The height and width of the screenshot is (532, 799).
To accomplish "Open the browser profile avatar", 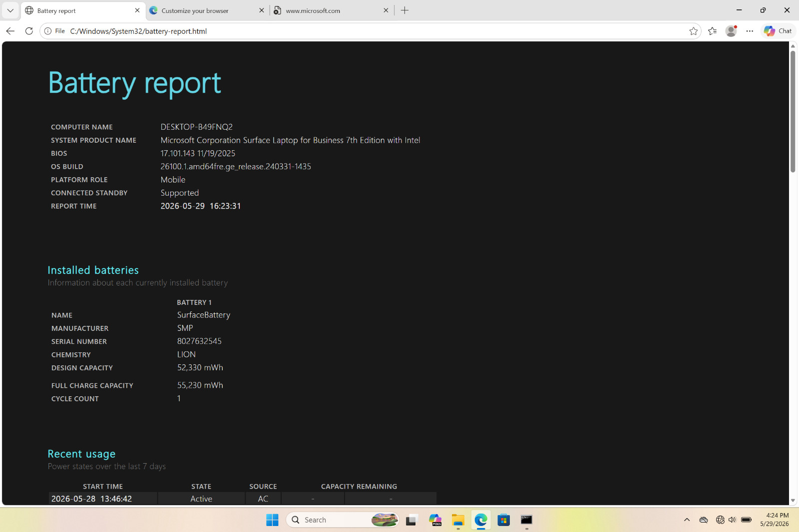I will 731,31.
